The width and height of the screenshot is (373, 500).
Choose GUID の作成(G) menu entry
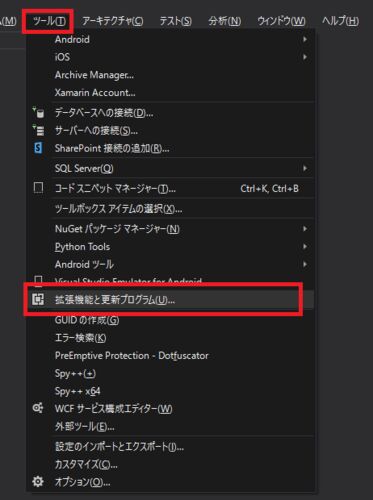coord(87,320)
